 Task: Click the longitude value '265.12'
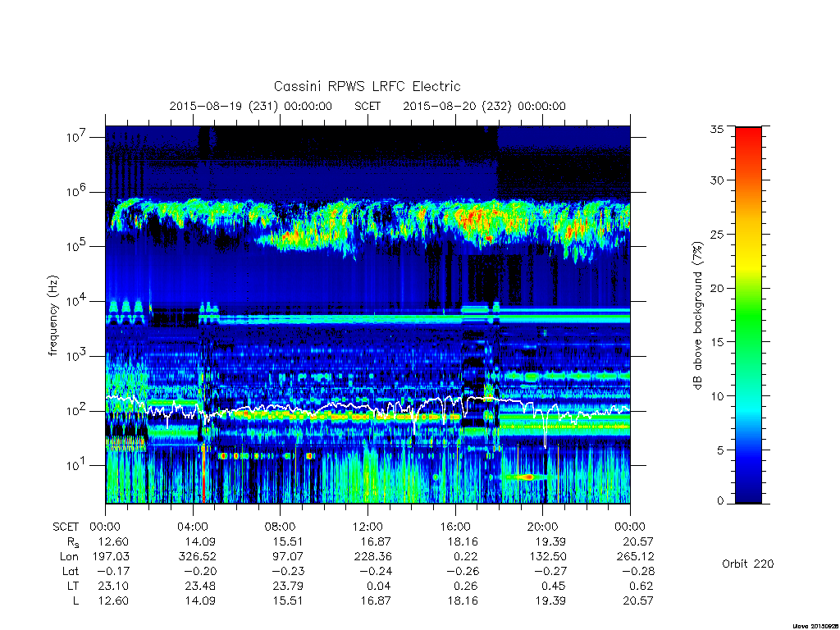[635, 557]
